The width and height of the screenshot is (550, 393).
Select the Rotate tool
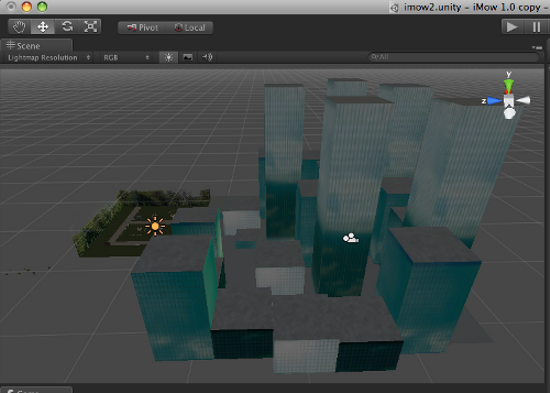[x=67, y=27]
